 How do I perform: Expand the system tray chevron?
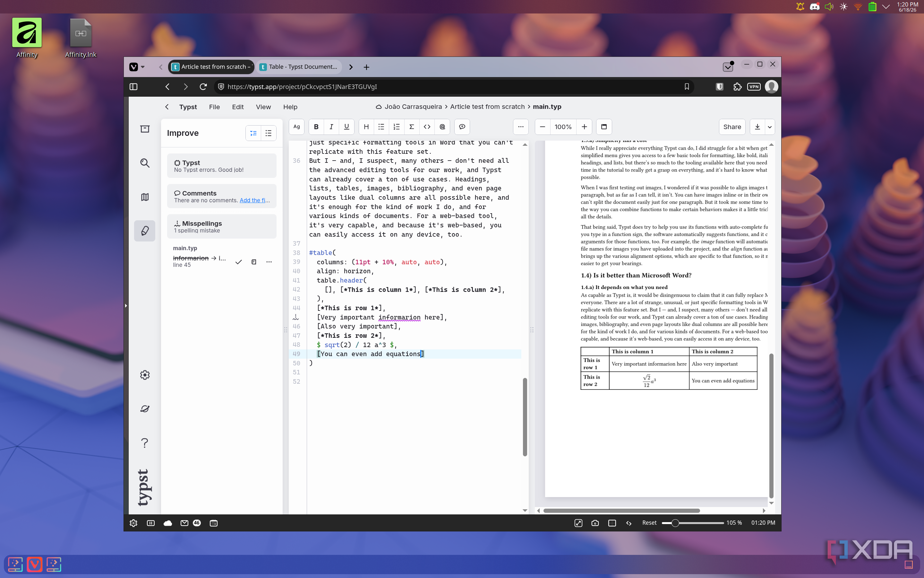coord(886,6)
